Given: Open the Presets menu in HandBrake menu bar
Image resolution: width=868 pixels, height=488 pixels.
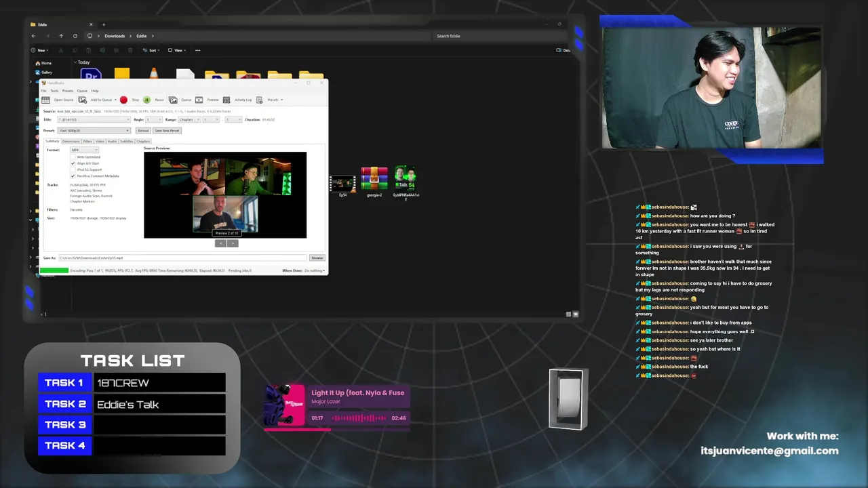Looking at the screenshot, I should 68,91.
